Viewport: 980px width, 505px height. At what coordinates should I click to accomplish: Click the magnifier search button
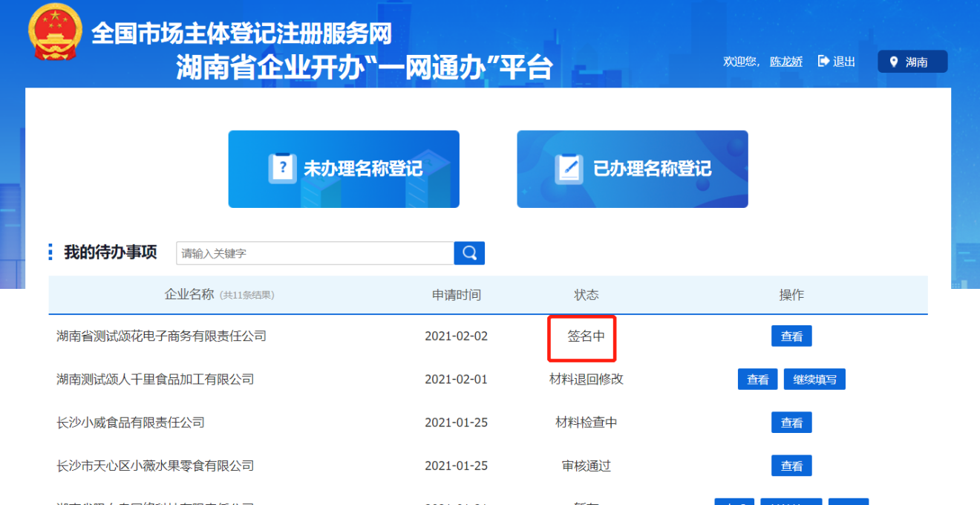[x=469, y=253]
